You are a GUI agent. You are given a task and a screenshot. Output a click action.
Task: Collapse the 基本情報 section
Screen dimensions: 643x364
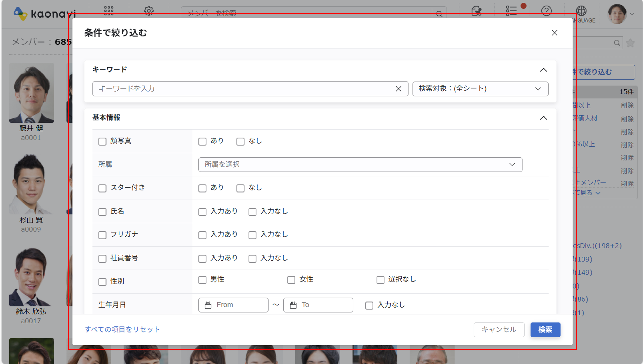(x=543, y=118)
